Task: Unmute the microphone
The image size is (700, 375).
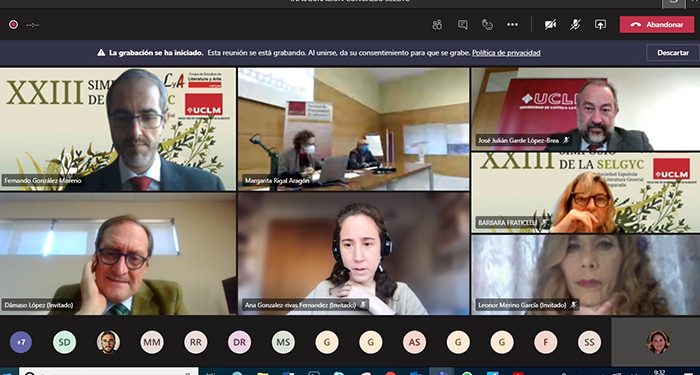Action: click(x=575, y=25)
